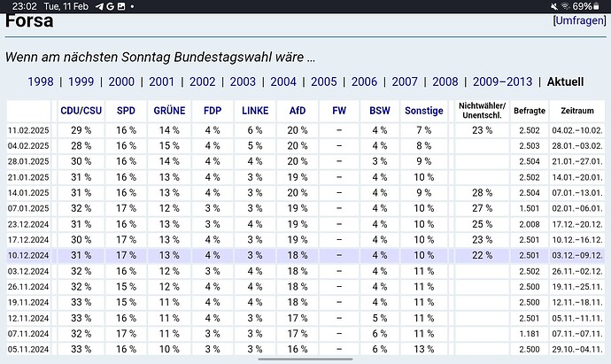Select the highlighted 10.12.2024 row date
Viewport: 611px width, 364px height.
point(28,256)
